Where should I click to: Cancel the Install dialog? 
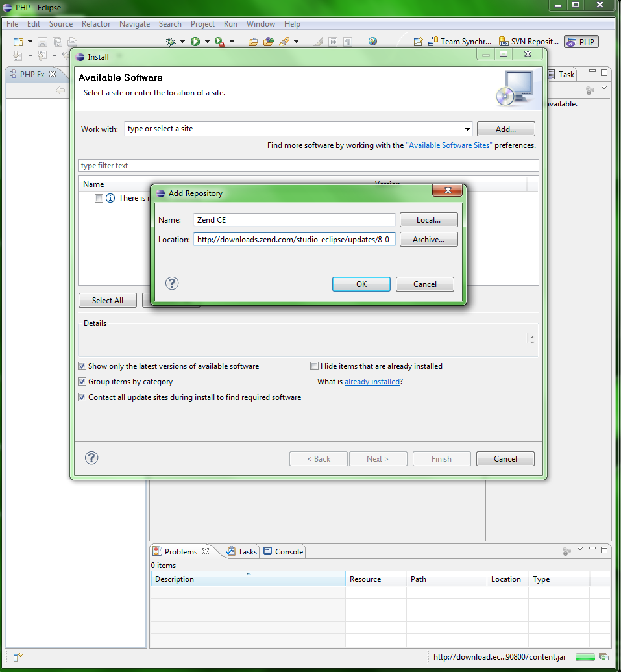[505, 458]
